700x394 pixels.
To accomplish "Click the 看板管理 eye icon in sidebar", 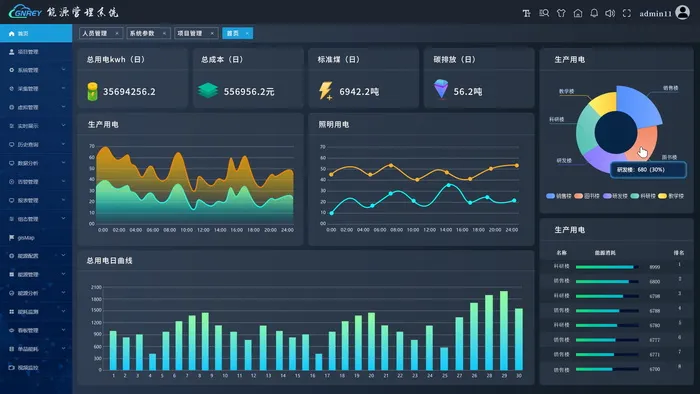I will click(12, 330).
